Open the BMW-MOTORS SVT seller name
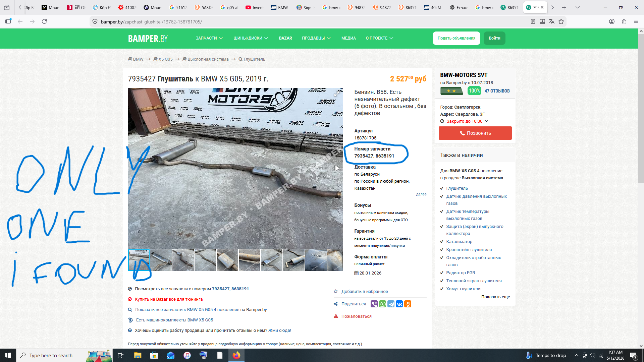This screenshot has height=362, width=644. (464, 75)
